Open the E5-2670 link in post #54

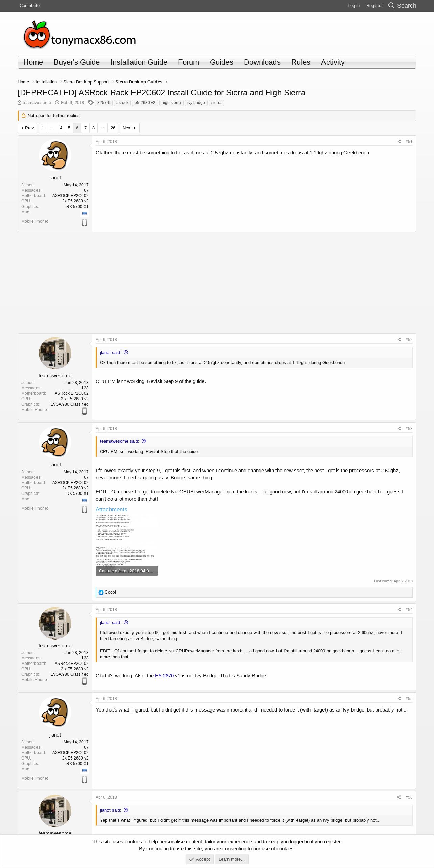pyautogui.click(x=164, y=676)
